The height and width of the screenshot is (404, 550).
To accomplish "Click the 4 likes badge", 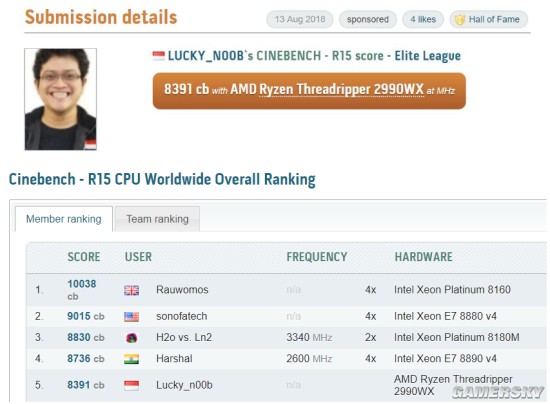I will coord(423,19).
